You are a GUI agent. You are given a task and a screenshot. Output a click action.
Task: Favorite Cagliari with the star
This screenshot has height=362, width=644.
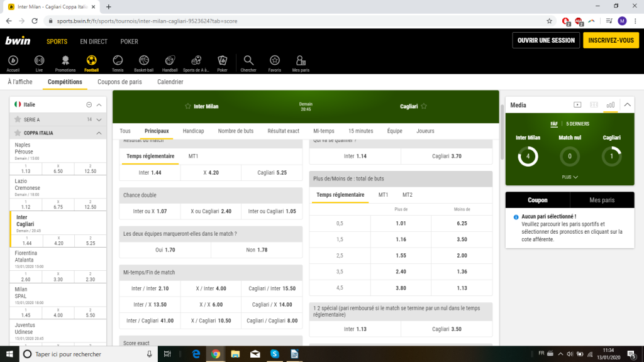pos(424,106)
